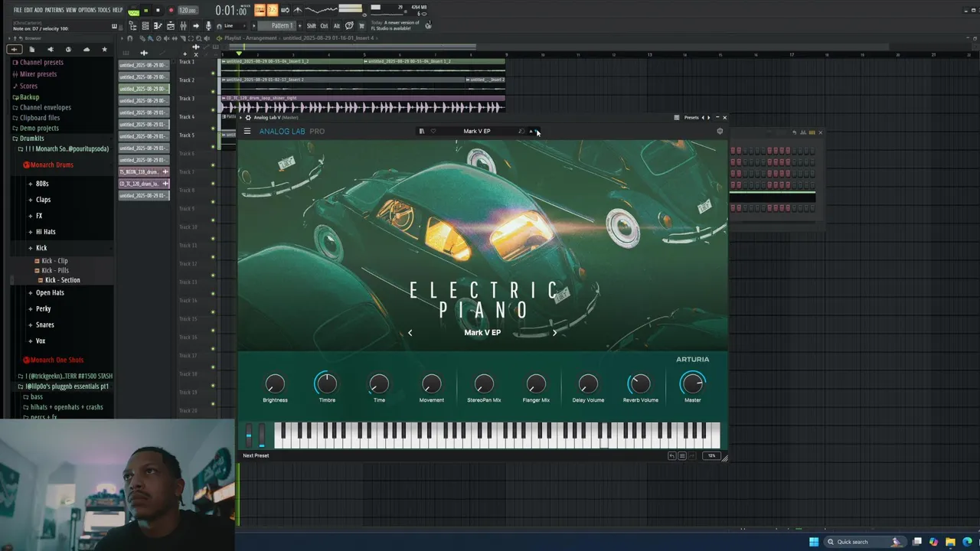
Task: Open the HELP menu
Action: tap(117, 10)
